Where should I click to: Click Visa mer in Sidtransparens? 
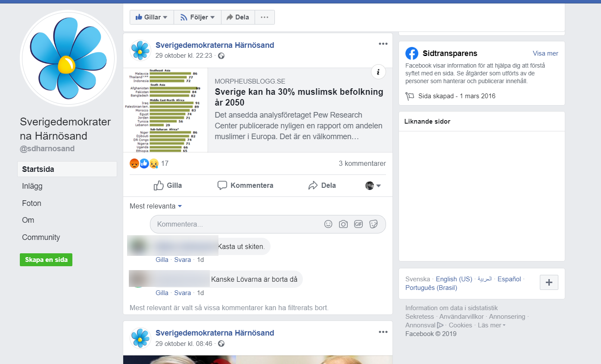(x=545, y=53)
